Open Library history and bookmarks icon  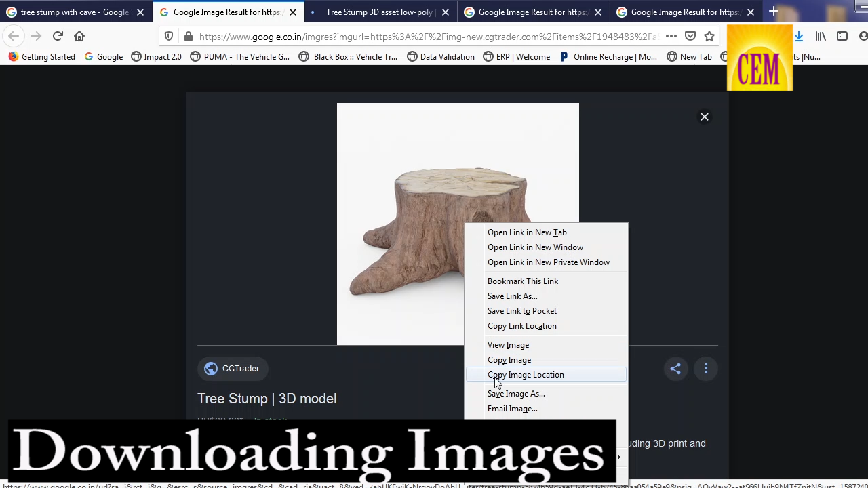coord(821,36)
